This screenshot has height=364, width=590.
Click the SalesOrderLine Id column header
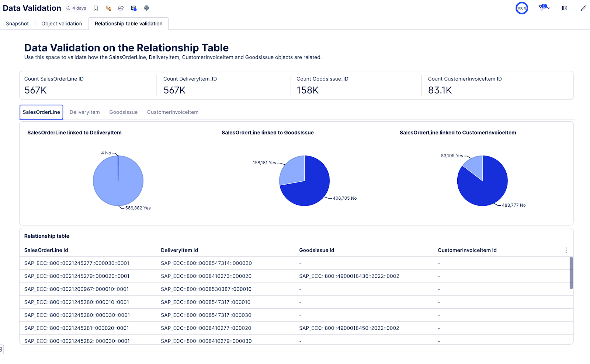(46, 250)
